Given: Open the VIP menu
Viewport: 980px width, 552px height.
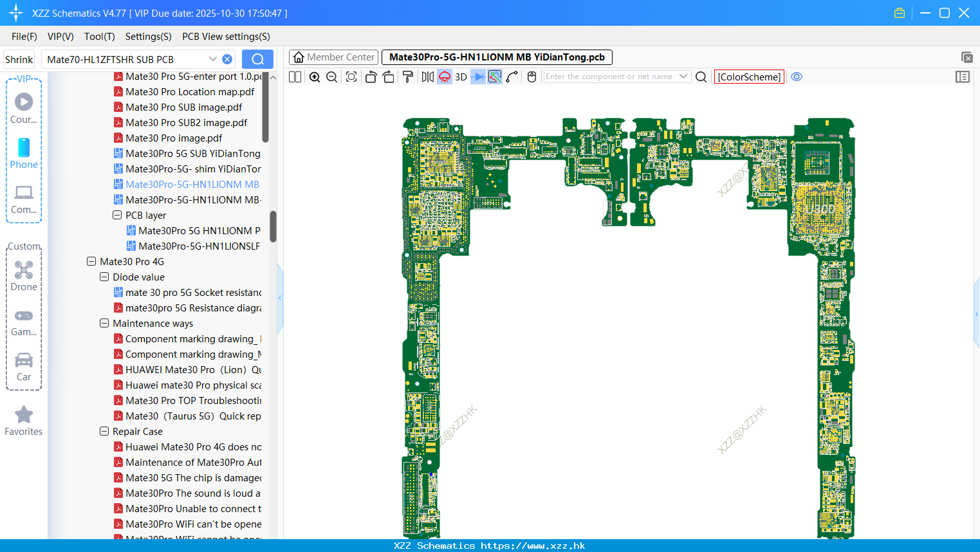Looking at the screenshot, I should coord(60,37).
